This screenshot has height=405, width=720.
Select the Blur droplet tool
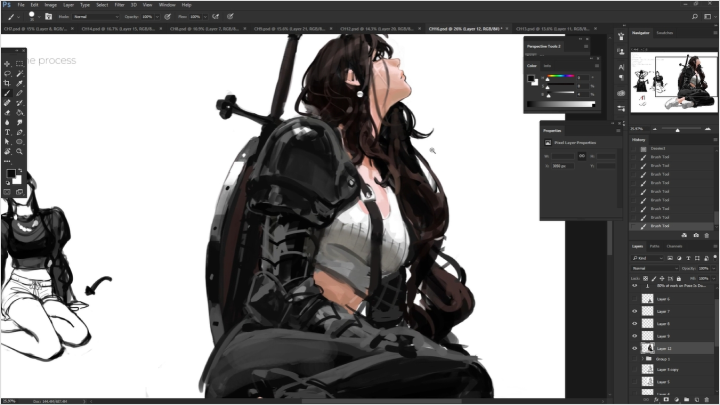pos(7,122)
